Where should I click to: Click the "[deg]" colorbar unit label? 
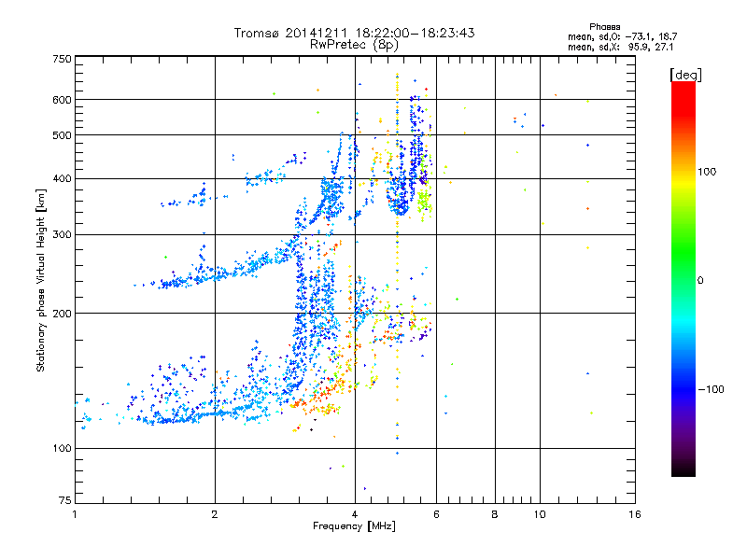click(x=685, y=75)
